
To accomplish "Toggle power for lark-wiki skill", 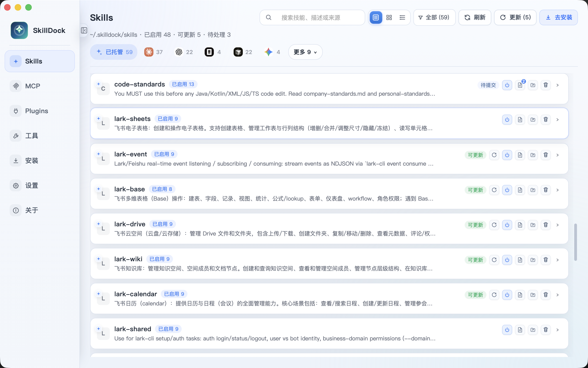I will (x=507, y=260).
